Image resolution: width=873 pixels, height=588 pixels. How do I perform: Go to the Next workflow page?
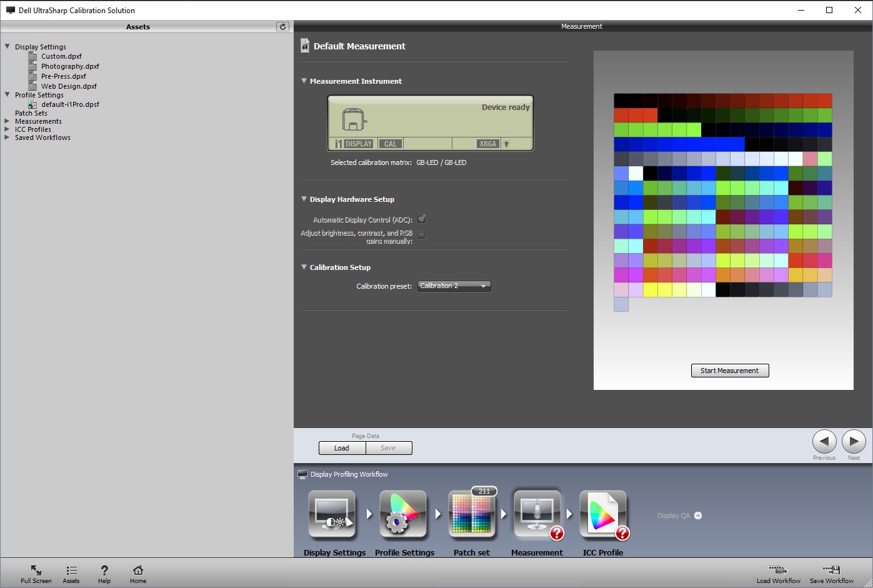[x=854, y=441]
